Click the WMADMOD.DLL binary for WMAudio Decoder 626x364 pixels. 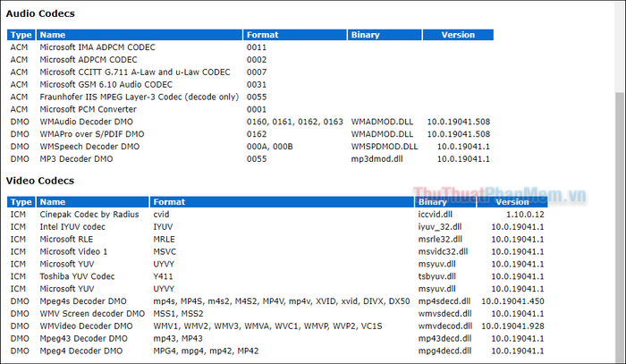[382, 122]
